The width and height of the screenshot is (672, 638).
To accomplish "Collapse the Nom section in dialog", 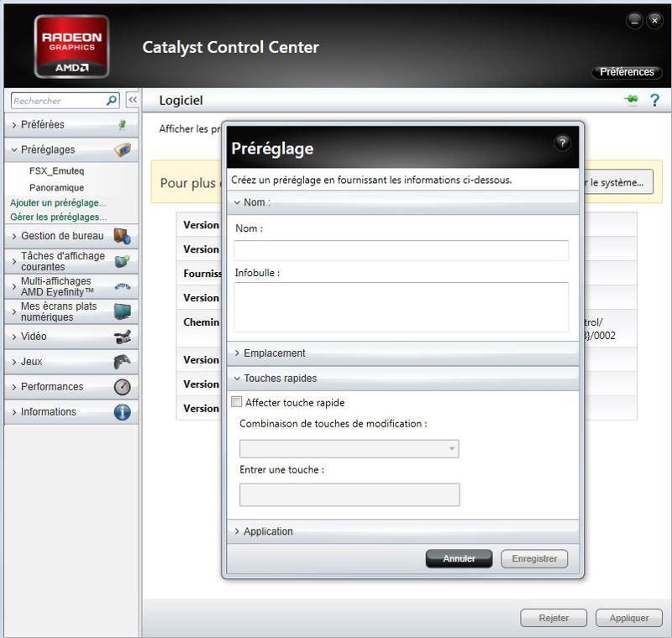I will pos(403,202).
